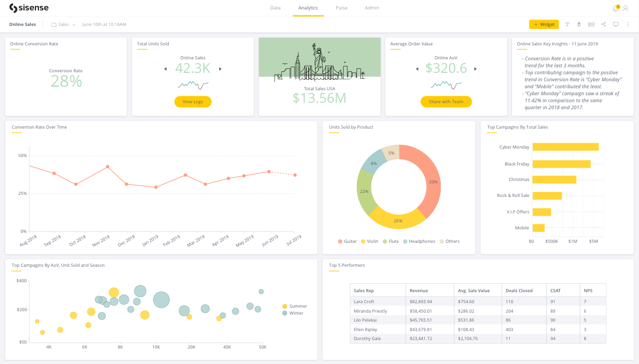This screenshot has height=364, width=639.
Task: Open the user profile icon
Action: (x=625, y=8)
